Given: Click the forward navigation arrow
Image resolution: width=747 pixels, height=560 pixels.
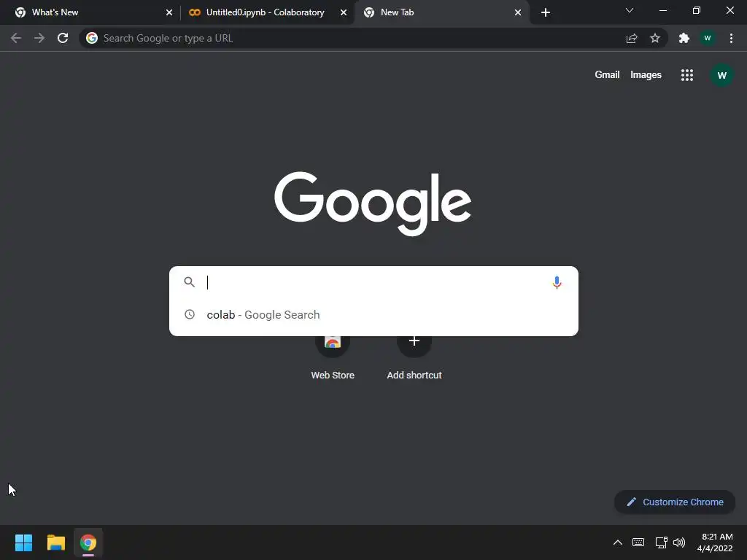Looking at the screenshot, I should 39,38.
